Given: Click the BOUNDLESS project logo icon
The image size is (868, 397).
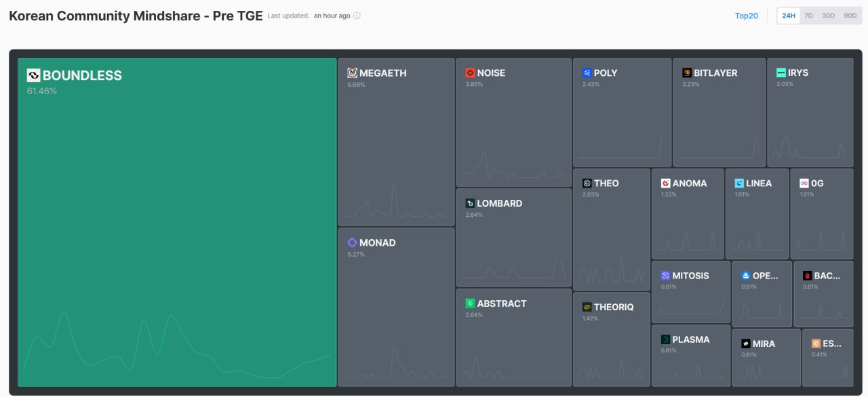Looking at the screenshot, I should (x=33, y=75).
